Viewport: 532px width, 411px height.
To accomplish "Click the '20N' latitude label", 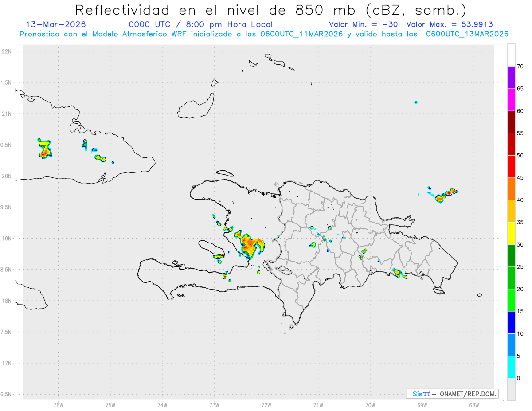I will click(x=8, y=176).
